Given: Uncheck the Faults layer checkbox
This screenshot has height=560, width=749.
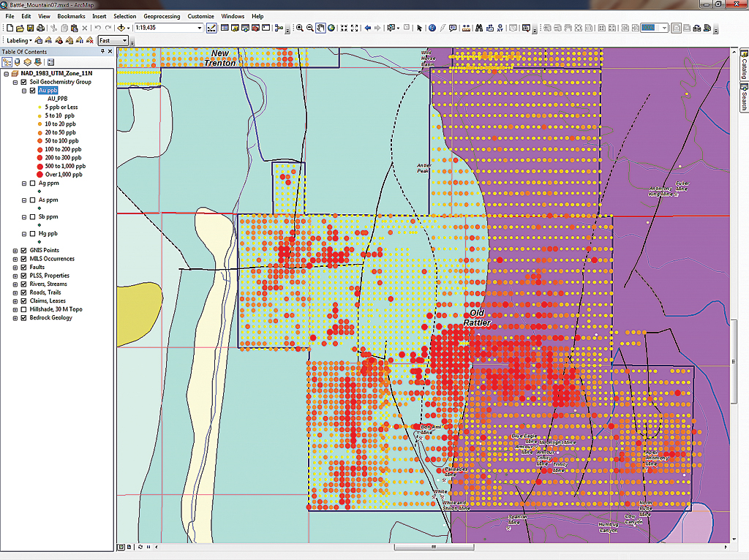Looking at the screenshot, I should click(23, 268).
